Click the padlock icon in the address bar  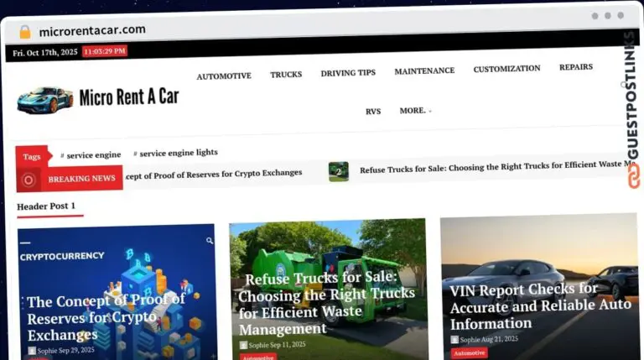[24, 32]
